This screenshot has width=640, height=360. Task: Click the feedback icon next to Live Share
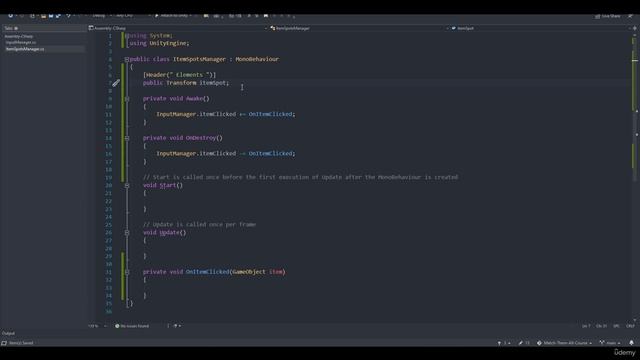coord(630,16)
